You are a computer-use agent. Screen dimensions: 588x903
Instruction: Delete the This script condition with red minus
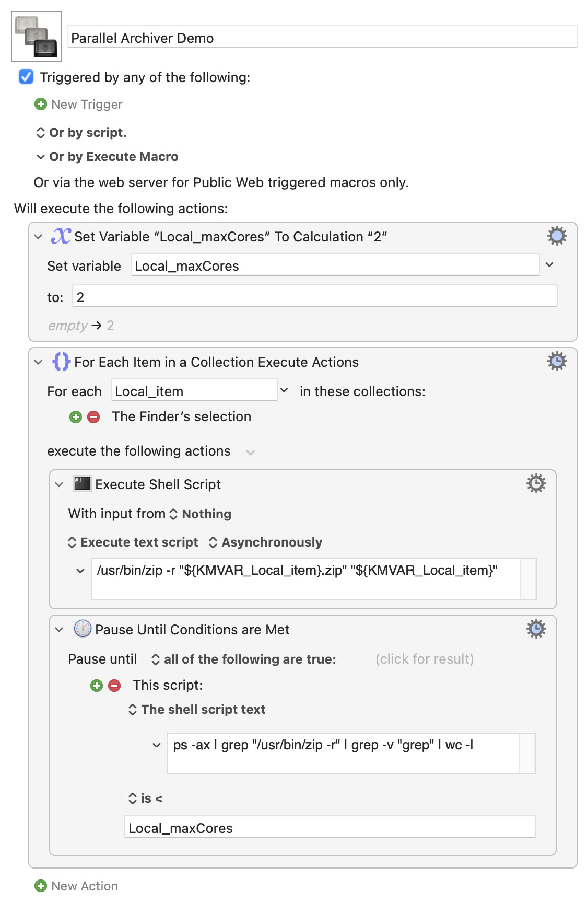pos(114,686)
